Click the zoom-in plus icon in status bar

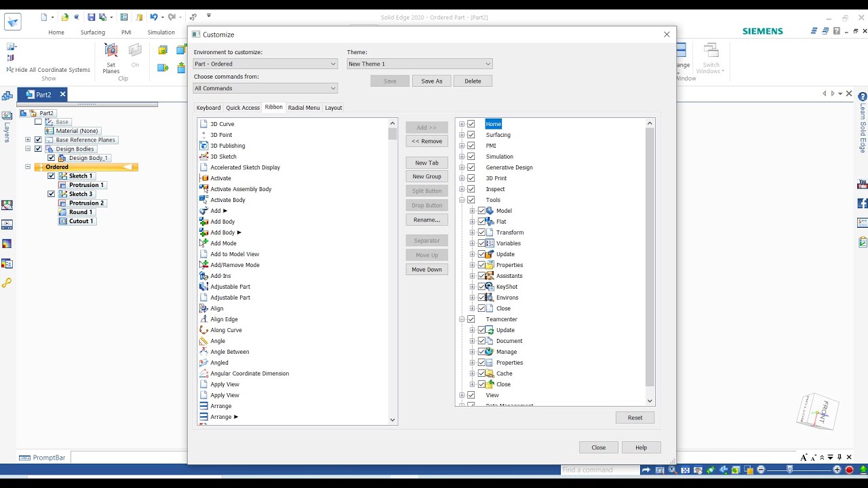(x=837, y=470)
